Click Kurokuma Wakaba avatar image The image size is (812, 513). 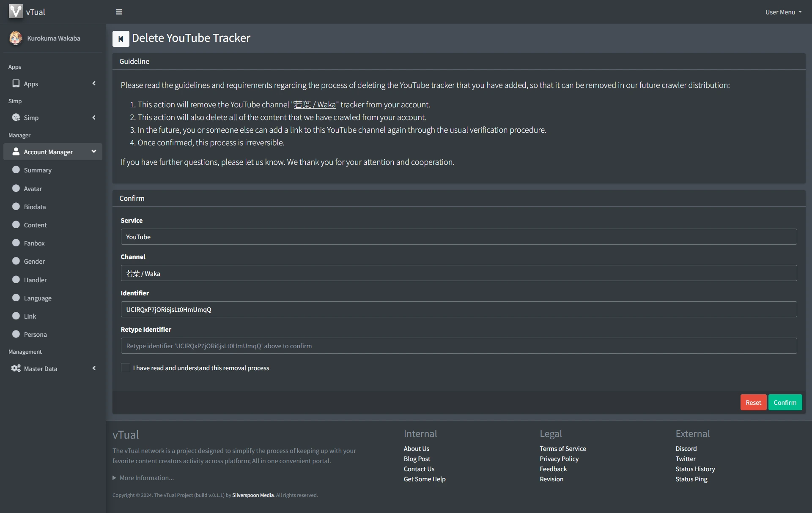click(x=16, y=38)
